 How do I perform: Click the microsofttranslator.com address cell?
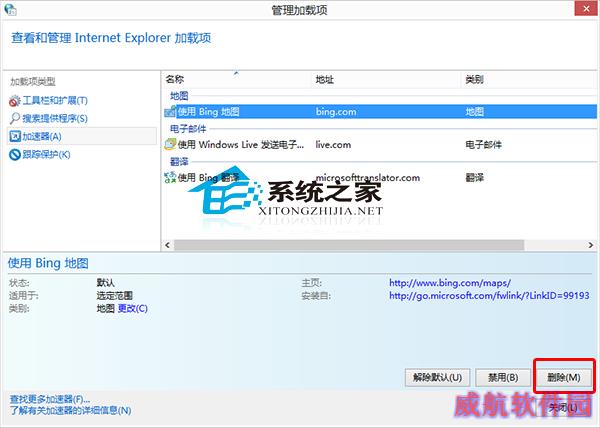click(368, 177)
